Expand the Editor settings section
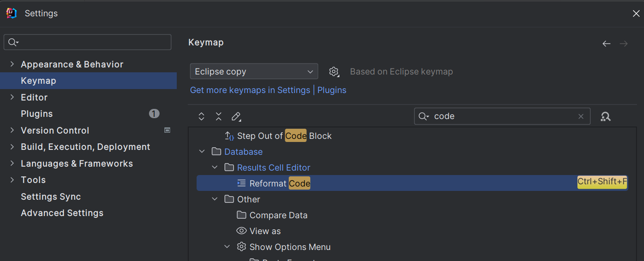Viewport: 644px width, 261px height. pyautogui.click(x=12, y=97)
